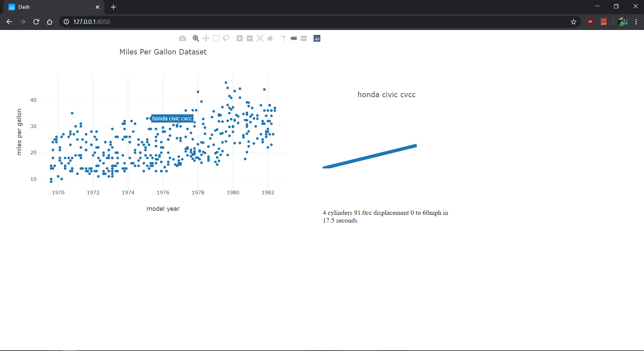Open Plotly logo link in modebar
Image resolution: width=644 pixels, height=351 pixels.
317,38
